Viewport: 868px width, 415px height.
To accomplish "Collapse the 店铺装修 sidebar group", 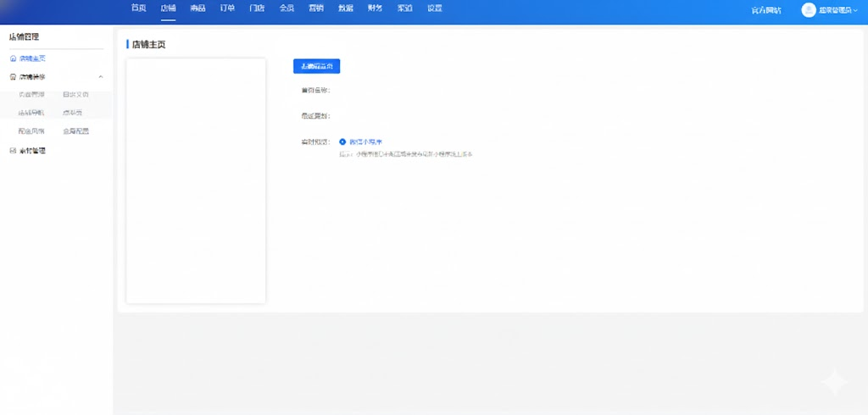I will tap(101, 77).
